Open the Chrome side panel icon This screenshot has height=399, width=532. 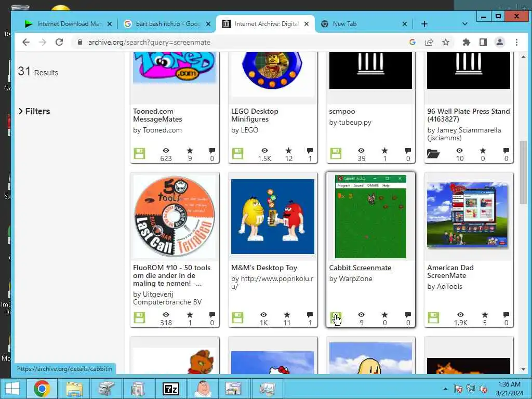pos(483,42)
